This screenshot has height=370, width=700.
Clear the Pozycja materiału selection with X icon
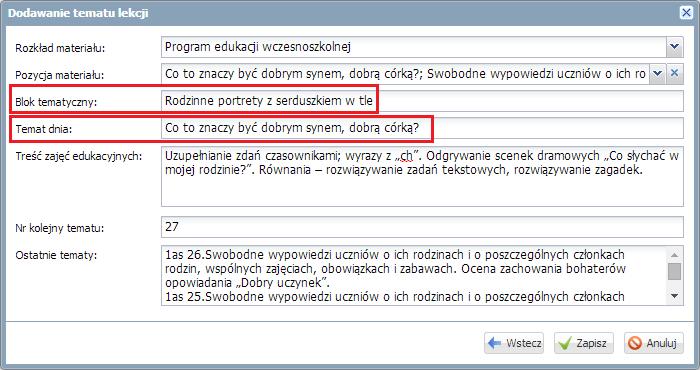point(675,74)
